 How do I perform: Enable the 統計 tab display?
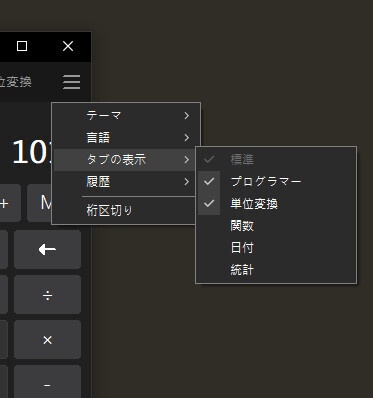point(276,270)
